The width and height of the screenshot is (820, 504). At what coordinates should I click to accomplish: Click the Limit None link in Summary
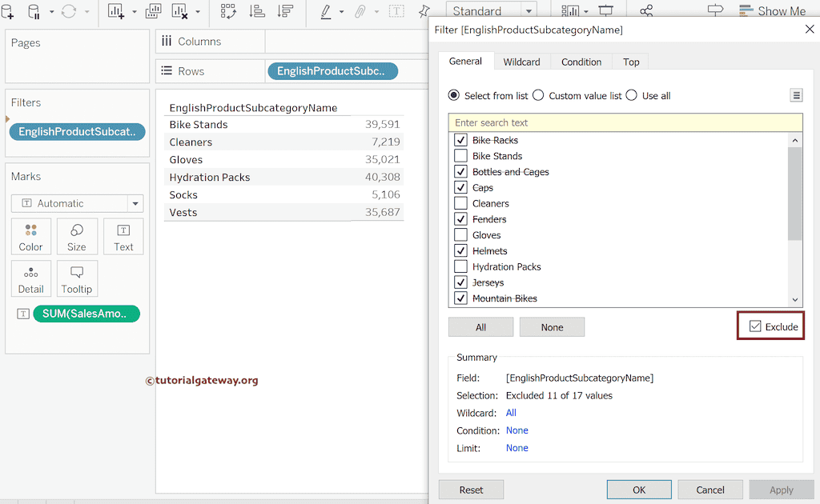(517, 447)
